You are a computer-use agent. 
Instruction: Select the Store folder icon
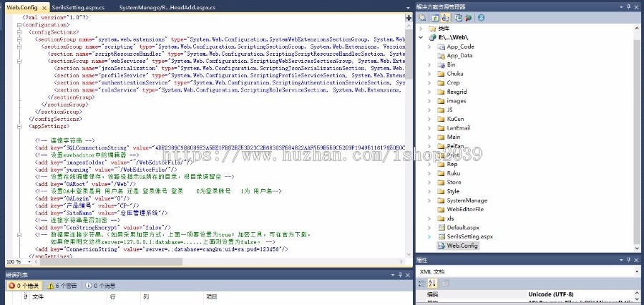click(x=441, y=182)
